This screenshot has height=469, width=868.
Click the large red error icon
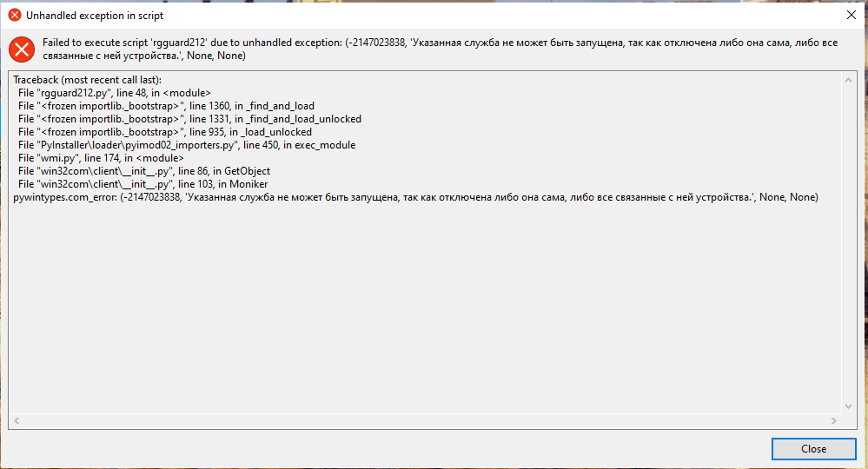(21, 49)
